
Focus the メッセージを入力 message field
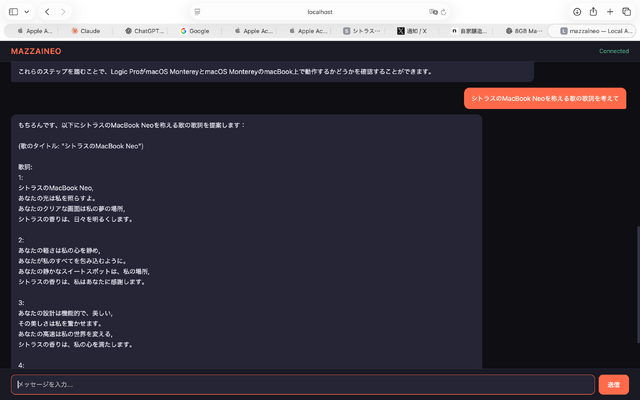coord(302,384)
